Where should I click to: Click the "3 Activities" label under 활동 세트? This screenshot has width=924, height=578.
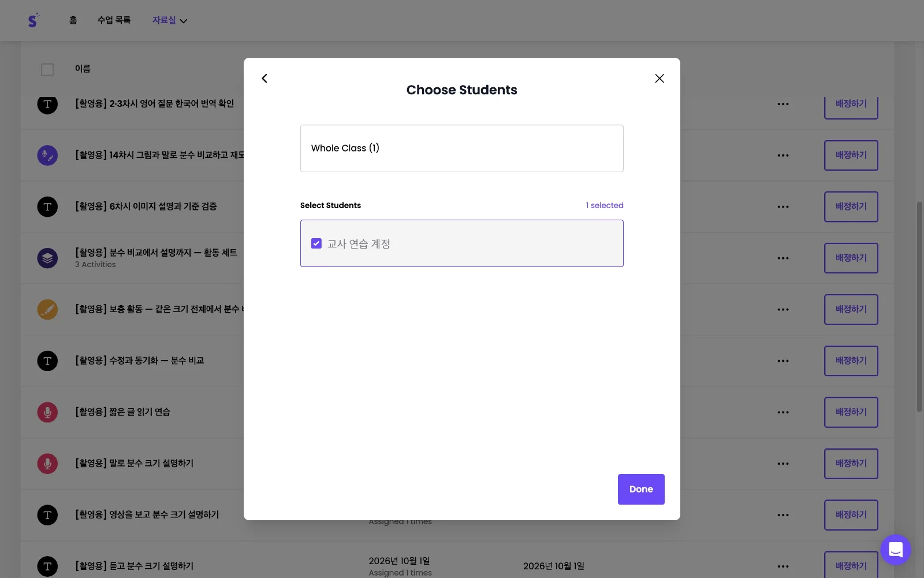pos(95,265)
